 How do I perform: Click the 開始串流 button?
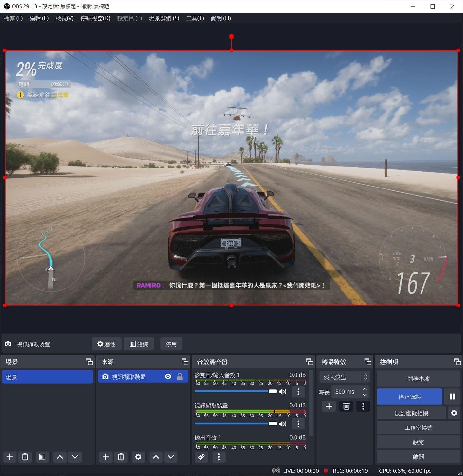[x=418, y=379]
